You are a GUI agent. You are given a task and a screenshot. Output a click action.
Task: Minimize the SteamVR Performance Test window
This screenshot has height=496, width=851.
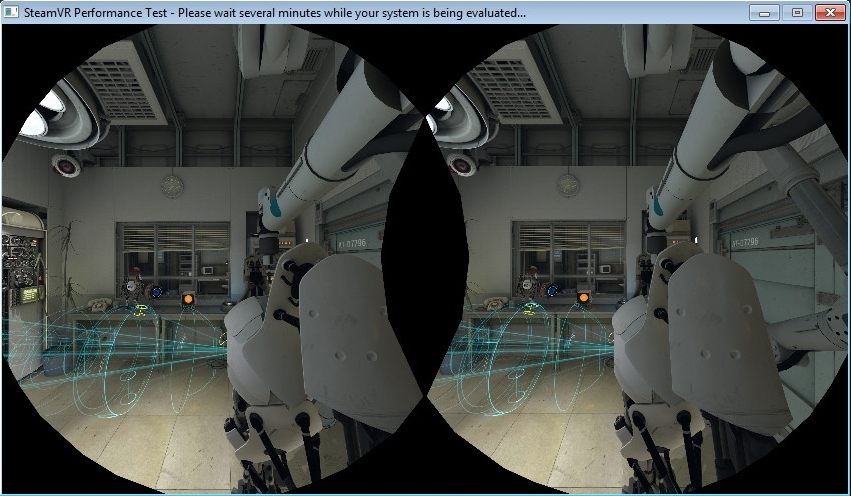[765, 12]
